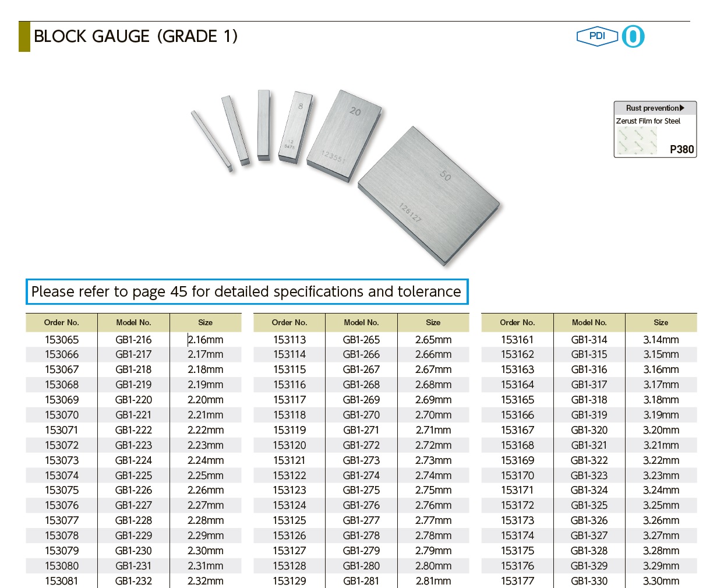724x588 pixels.
Task: Expand the Order No. column header
Action: (x=61, y=322)
